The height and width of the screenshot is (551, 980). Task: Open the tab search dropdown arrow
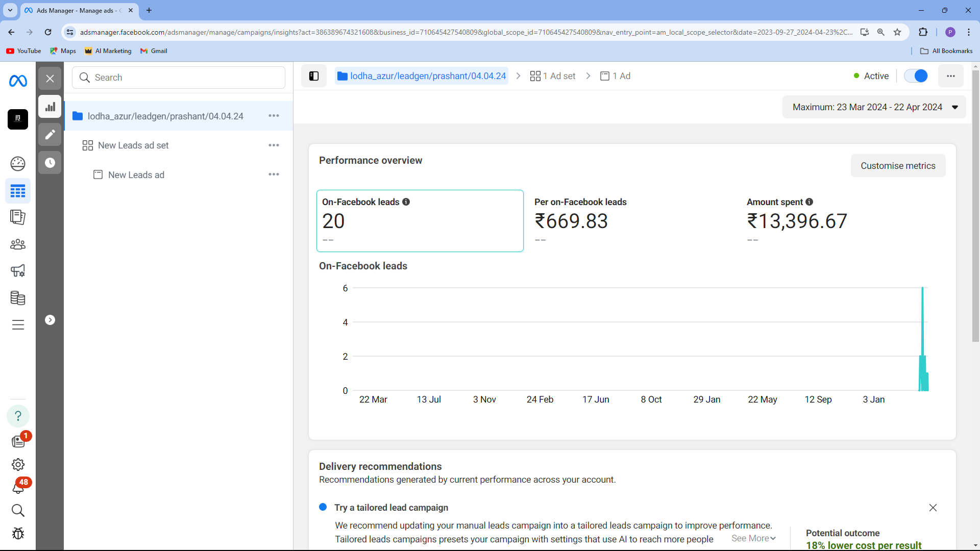click(10, 10)
